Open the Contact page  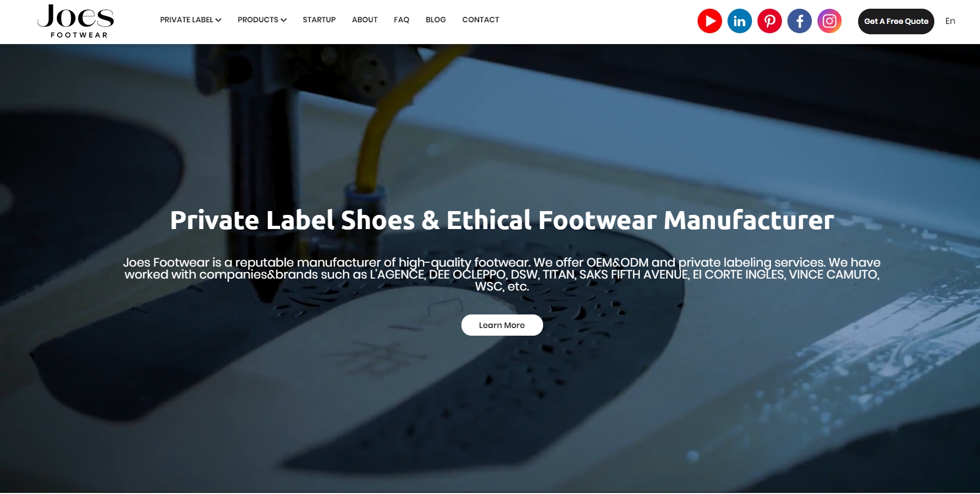[x=480, y=20]
